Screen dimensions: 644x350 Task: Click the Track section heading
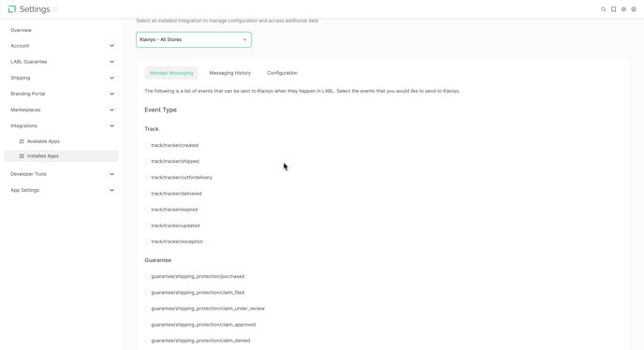coord(152,128)
